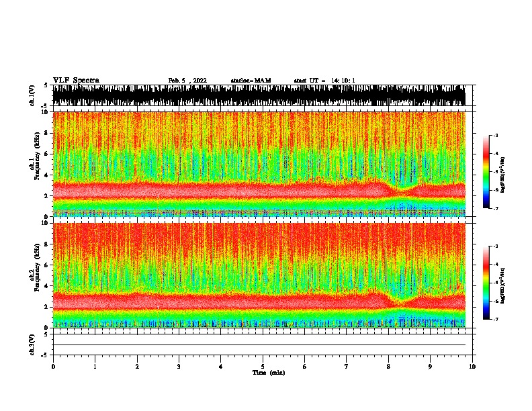Click the ch.1 Frequency (kHz) axis label
Image resolution: width=532 pixels, height=411 pixels.
36,156
